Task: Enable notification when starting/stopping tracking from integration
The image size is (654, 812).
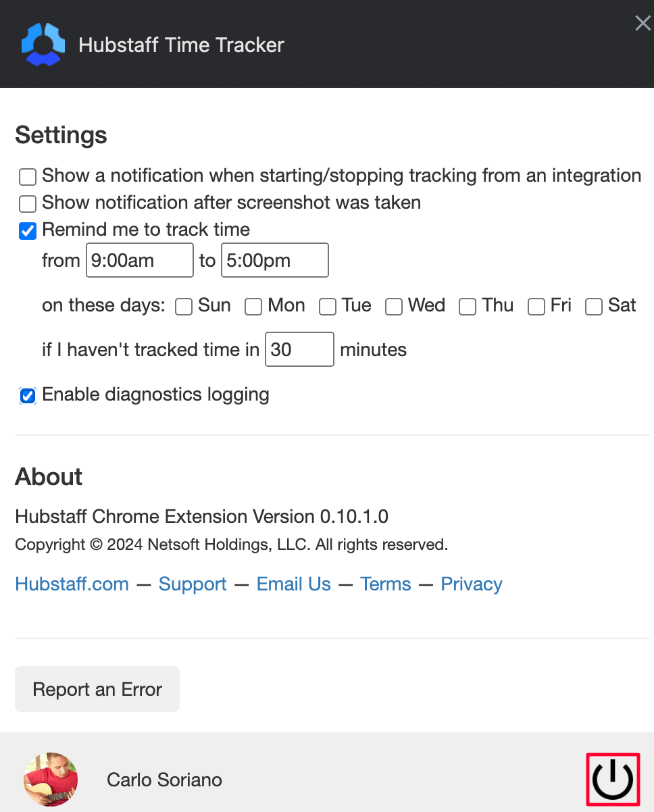Action: (28, 177)
